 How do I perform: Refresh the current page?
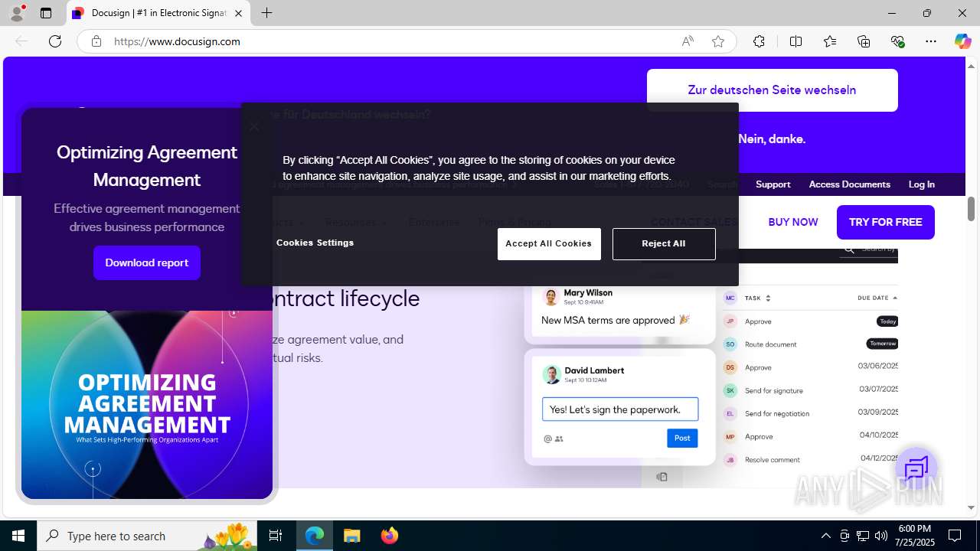(x=55, y=41)
